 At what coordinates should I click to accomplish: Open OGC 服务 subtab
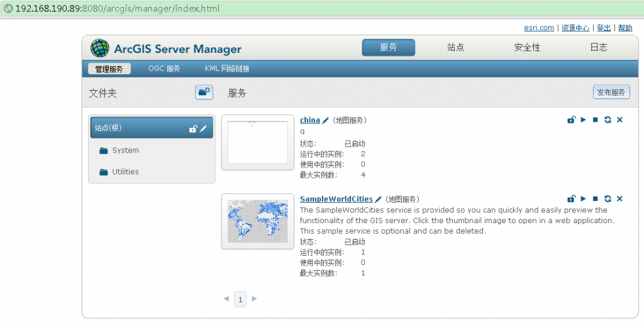coord(164,69)
